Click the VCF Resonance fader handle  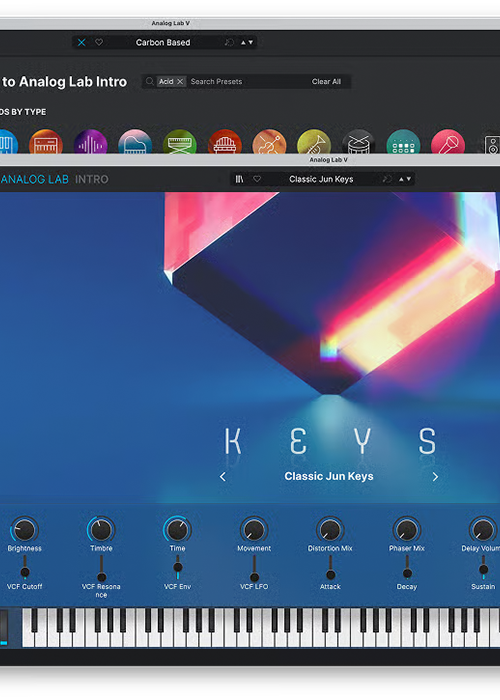(x=102, y=577)
